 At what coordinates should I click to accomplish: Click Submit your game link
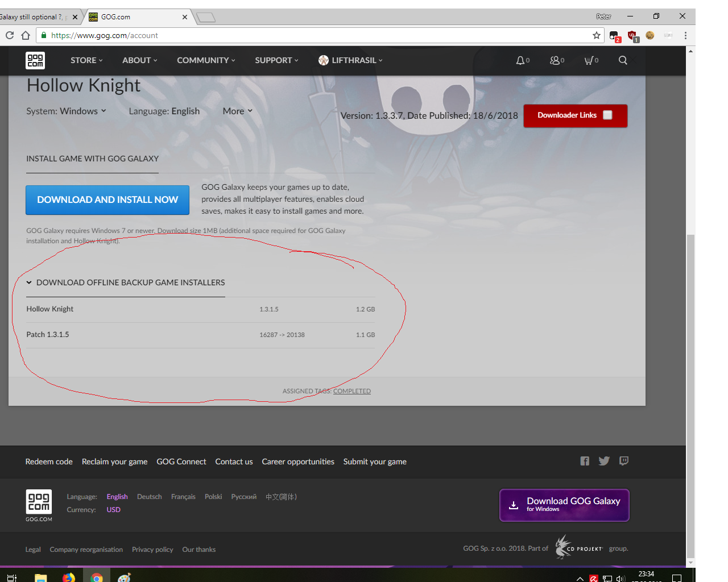(x=375, y=462)
